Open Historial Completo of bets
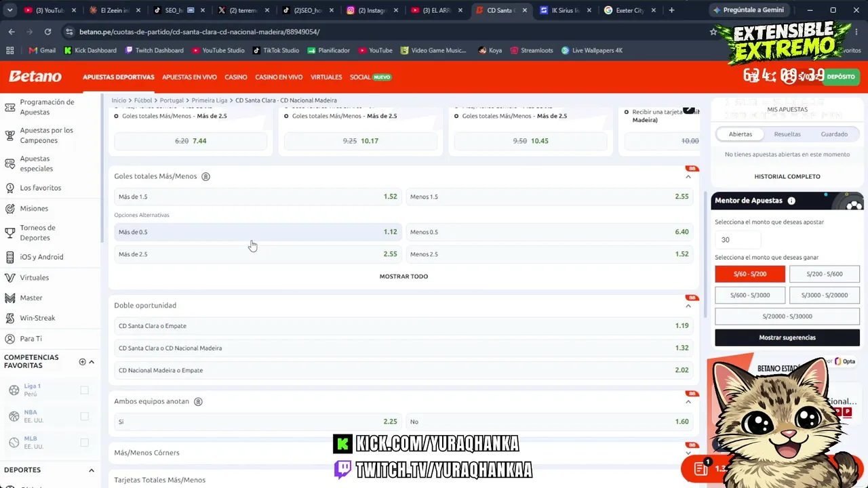This screenshot has width=868, height=488. (x=787, y=177)
